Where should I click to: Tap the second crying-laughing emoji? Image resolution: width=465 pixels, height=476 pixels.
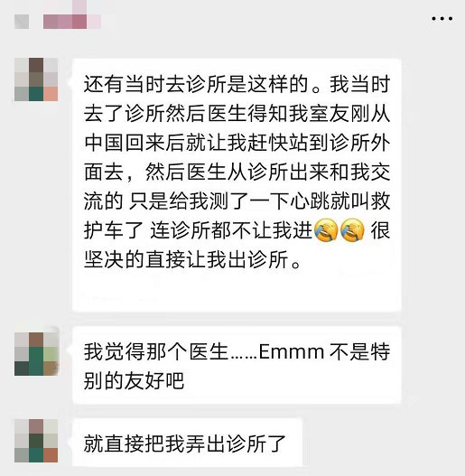(352, 229)
